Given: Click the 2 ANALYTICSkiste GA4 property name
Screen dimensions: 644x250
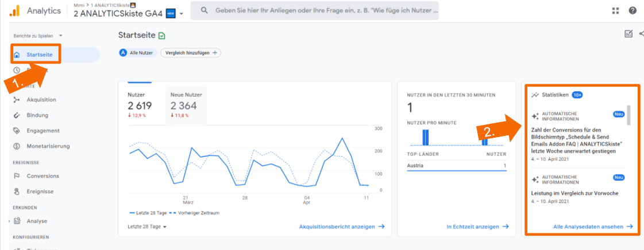Looking at the screenshot, I should tap(118, 14).
